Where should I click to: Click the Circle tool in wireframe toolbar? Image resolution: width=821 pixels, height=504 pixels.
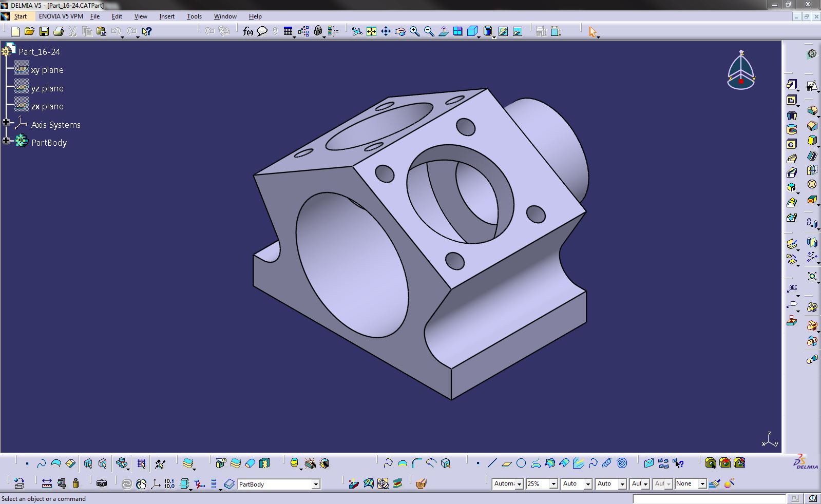pyautogui.click(x=521, y=463)
